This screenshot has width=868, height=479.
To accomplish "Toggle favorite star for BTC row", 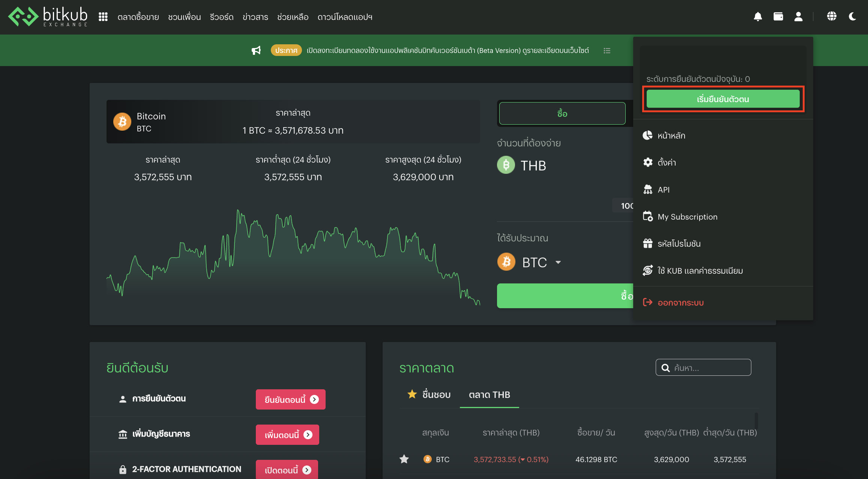I will [x=404, y=459].
